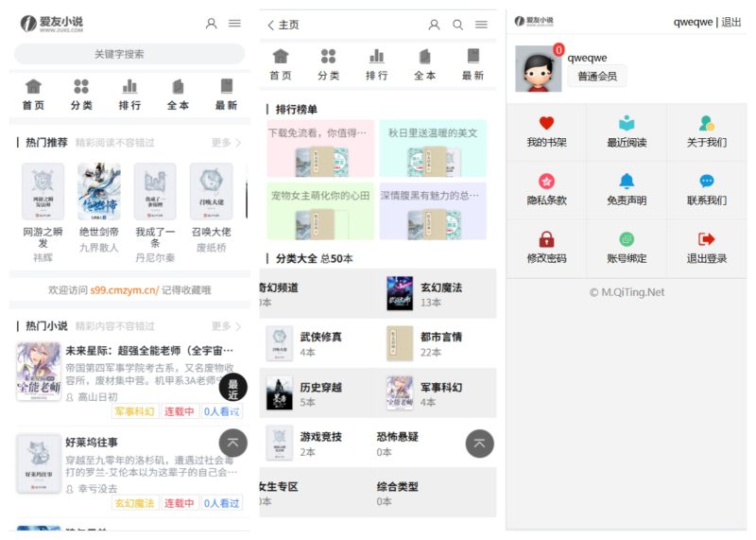Image resolution: width=756 pixels, height=540 pixels.
Task: Open 联系我们 chat bubble icon
Action: click(706, 182)
